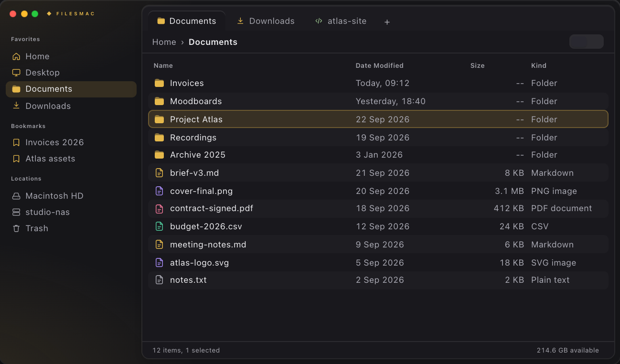Click "214.6 GB available" in the status bar

click(x=568, y=350)
